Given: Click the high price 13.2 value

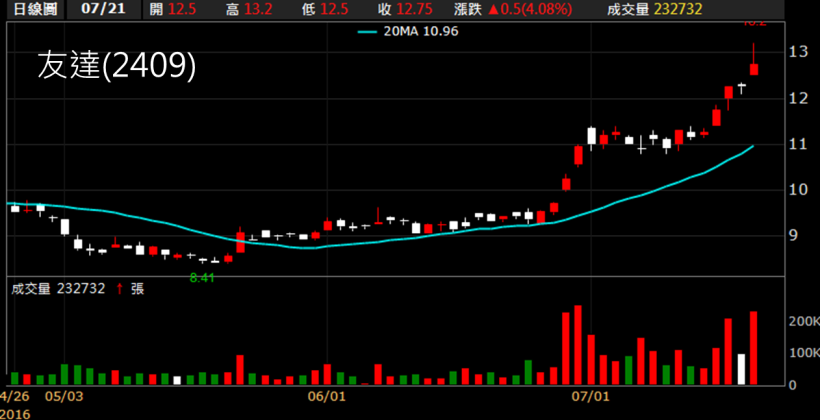Looking at the screenshot, I should click(258, 9).
